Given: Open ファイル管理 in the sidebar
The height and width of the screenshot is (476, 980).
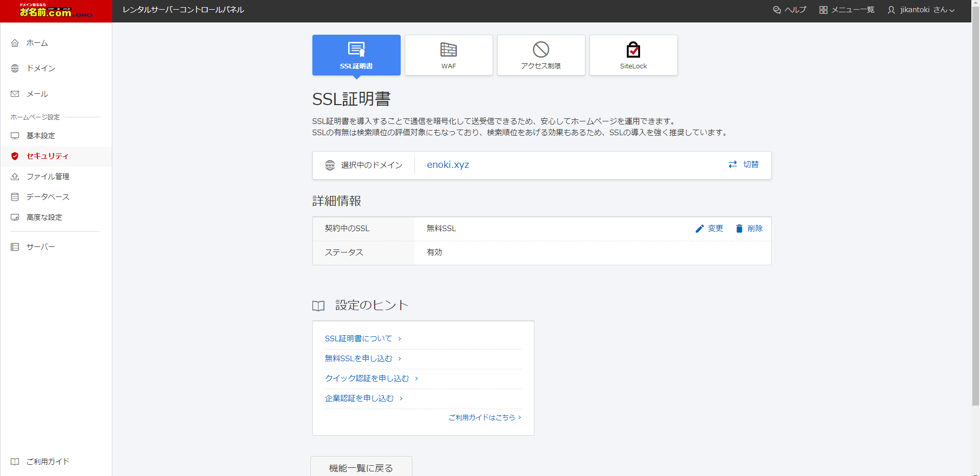Looking at the screenshot, I should 47,177.
